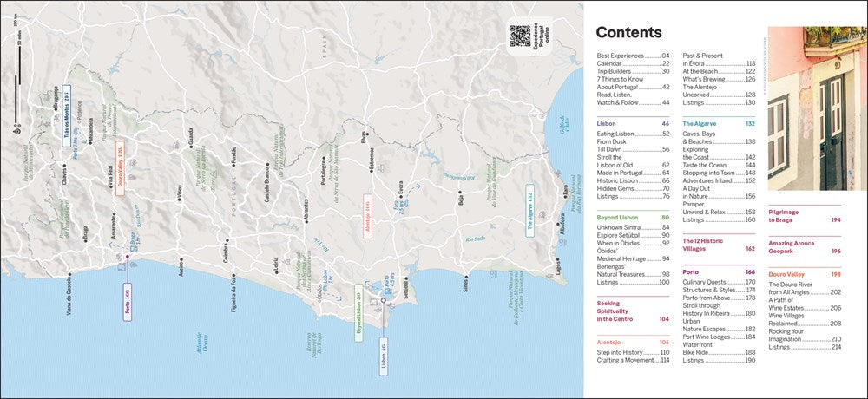Click the compass north icon on map

click(x=20, y=130)
